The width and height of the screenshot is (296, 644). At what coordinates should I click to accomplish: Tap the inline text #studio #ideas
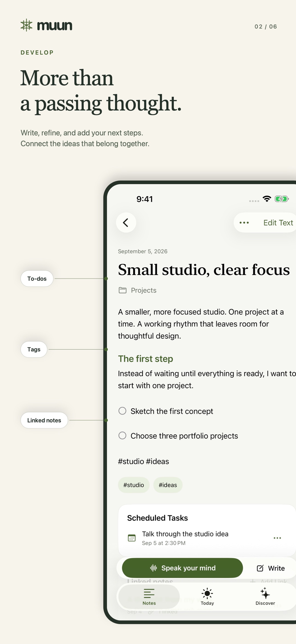pos(144,461)
